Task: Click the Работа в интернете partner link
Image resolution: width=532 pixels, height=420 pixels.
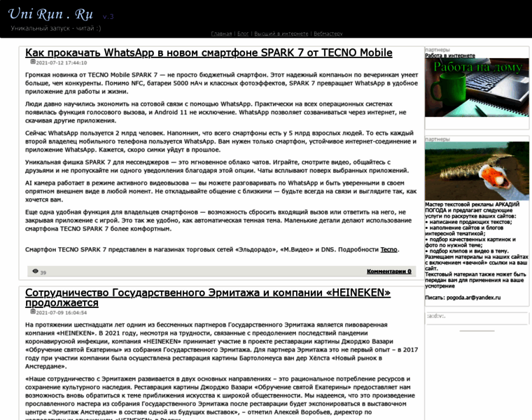Action: coord(450,55)
